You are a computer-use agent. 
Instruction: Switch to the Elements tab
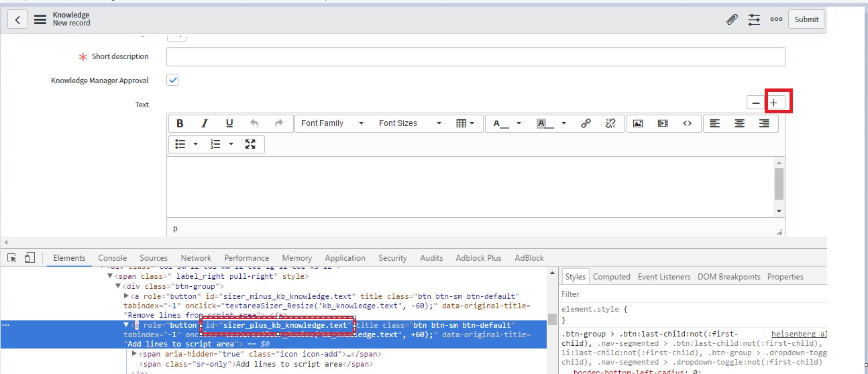pyautogui.click(x=69, y=258)
